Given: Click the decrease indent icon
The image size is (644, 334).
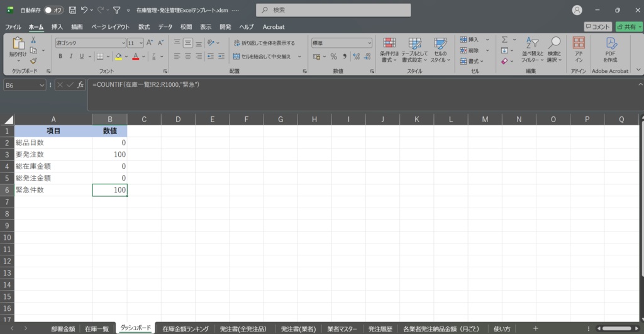Looking at the screenshot, I should click(x=210, y=56).
